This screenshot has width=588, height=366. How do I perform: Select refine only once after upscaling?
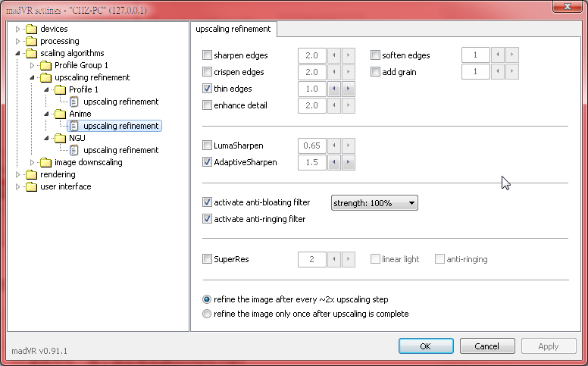click(208, 314)
